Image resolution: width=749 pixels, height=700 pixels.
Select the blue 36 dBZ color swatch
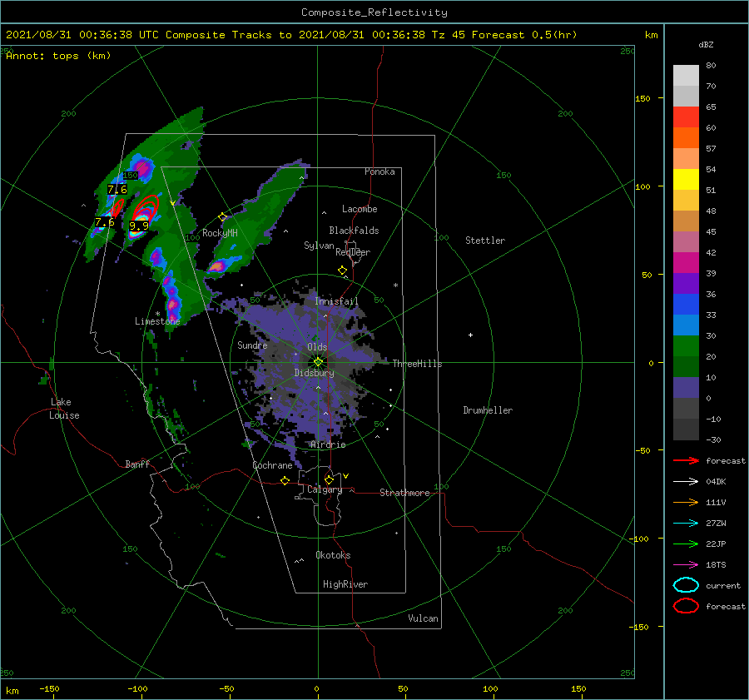tap(686, 304)
